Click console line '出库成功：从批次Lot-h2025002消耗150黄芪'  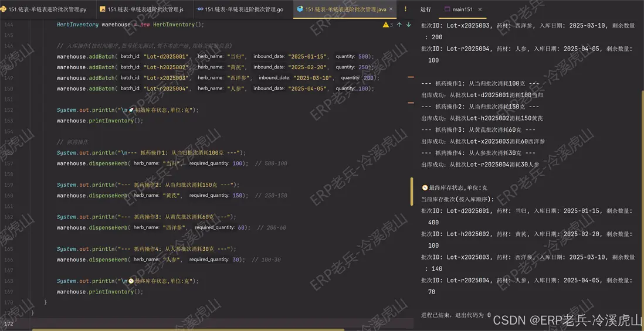pyautogui.click(x=482, y=118)
